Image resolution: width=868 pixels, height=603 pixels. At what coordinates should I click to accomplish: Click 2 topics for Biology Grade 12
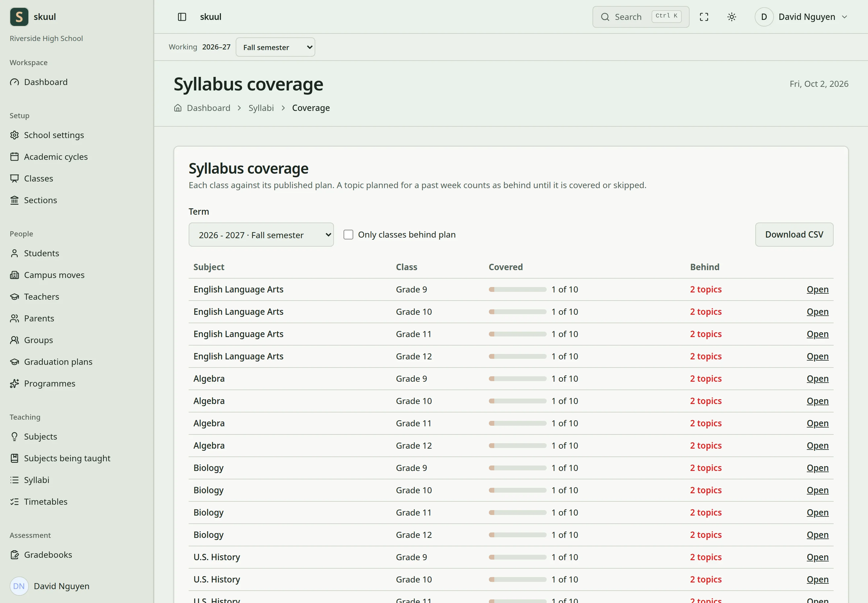tap(706, 535)
